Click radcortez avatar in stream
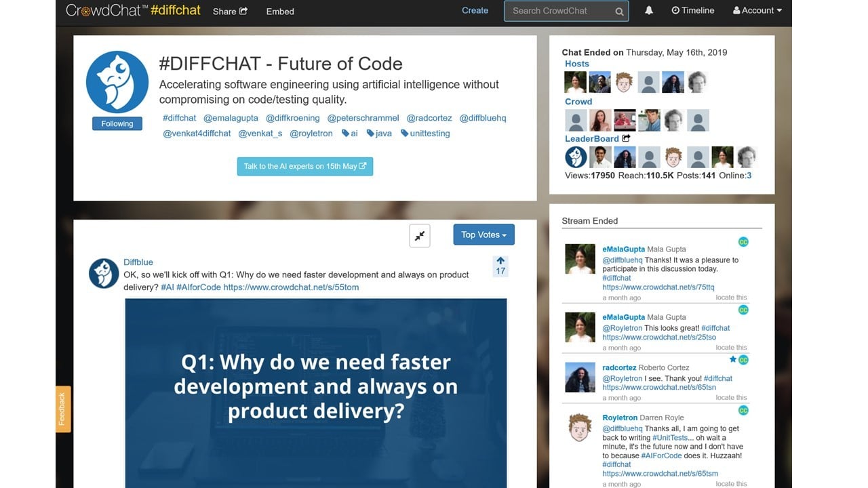The image size is (868, 488). [580, 378]
